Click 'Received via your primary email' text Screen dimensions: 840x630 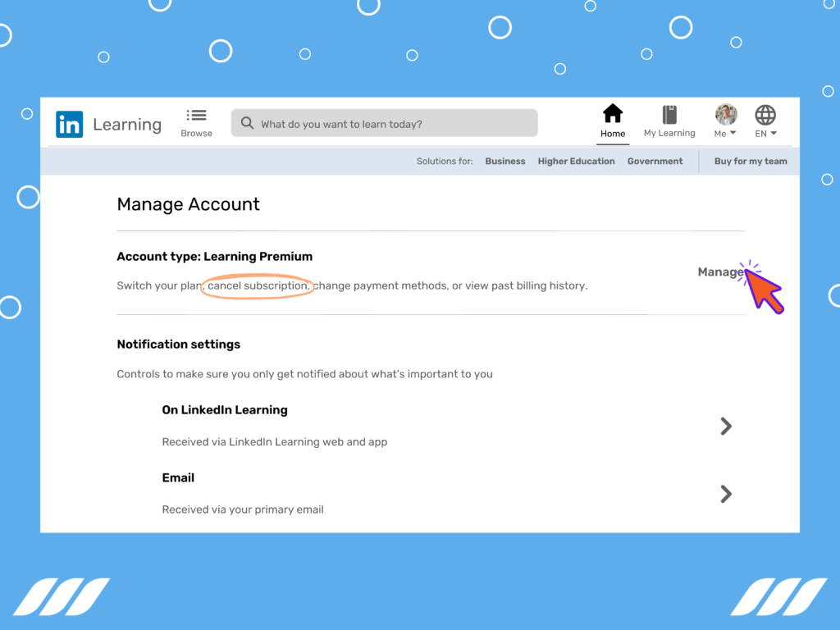(243, 509)
